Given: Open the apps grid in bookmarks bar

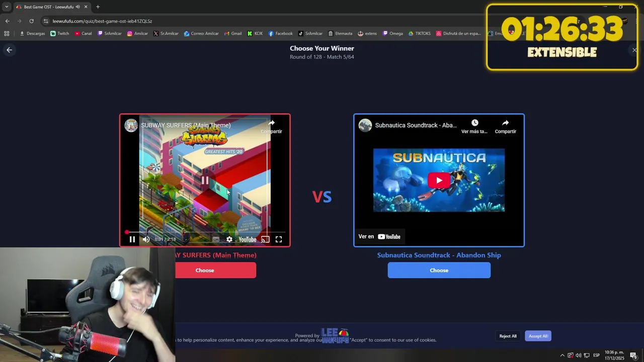Looking at the screenshot, I should coord(7,34).
